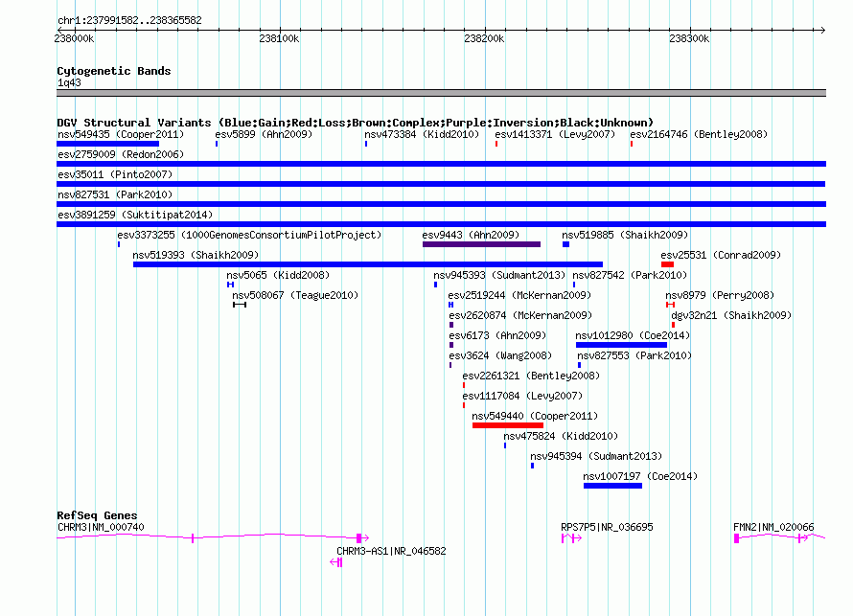853x616 pixels.
Task: Click the nsv508067 (Teague2010) black marker
Action: click(240, 305)
